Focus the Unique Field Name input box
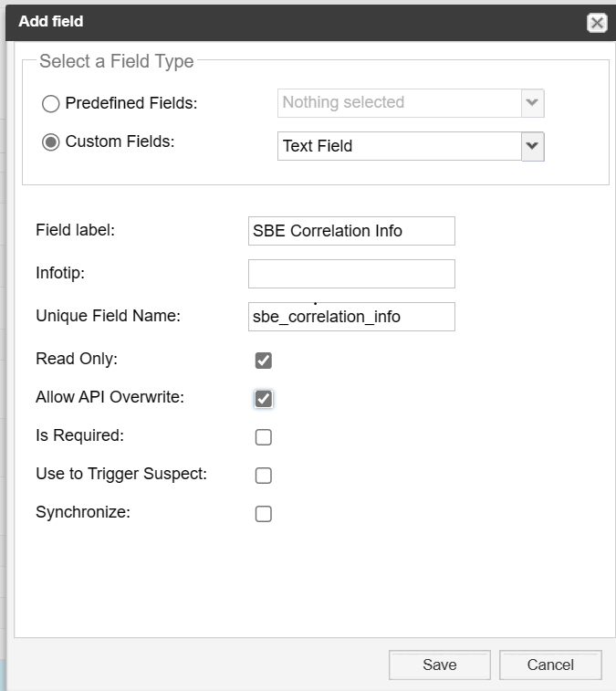Screen dimensions: 616x691 [x=351, y=317]
